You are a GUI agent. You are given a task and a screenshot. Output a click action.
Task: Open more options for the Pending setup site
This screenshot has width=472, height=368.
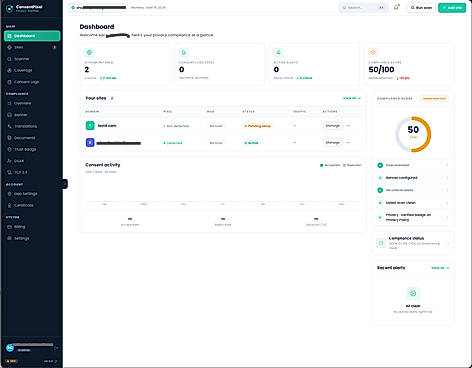(348, 126)
